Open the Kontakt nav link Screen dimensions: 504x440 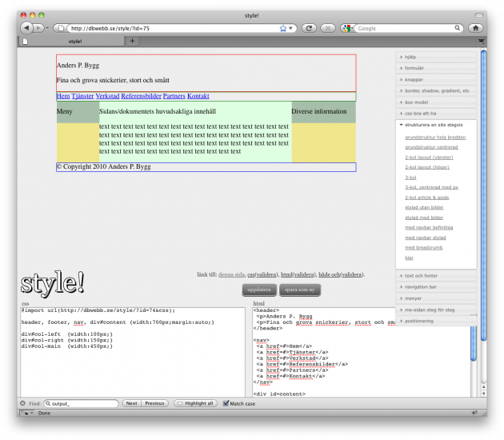[198, 96]
